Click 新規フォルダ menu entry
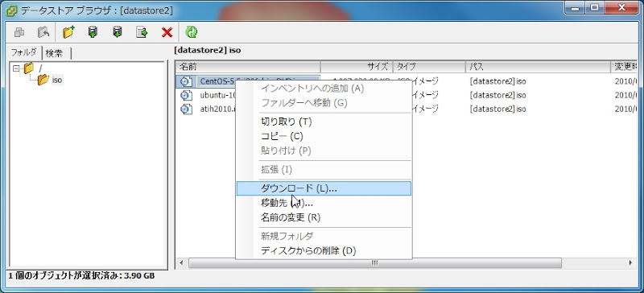 coord(324,236)
